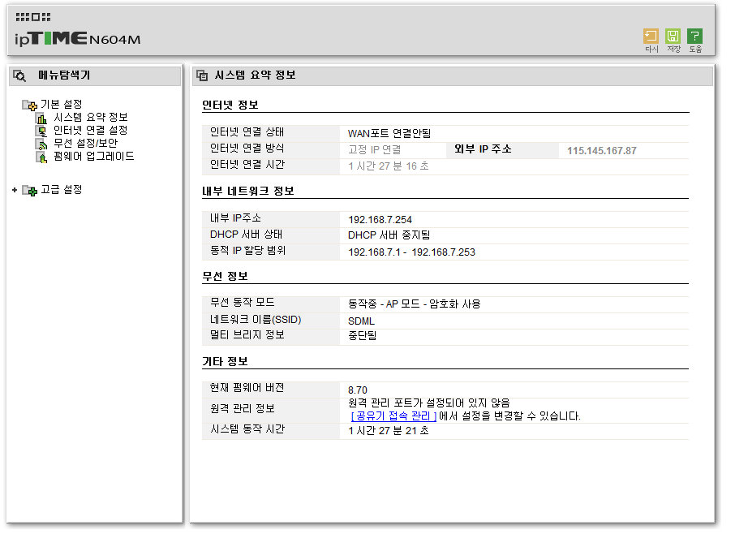This screenshot has width=748, height=560.
Task: Click the 무선 설정/보안 wireless icon
Action: 42,144
